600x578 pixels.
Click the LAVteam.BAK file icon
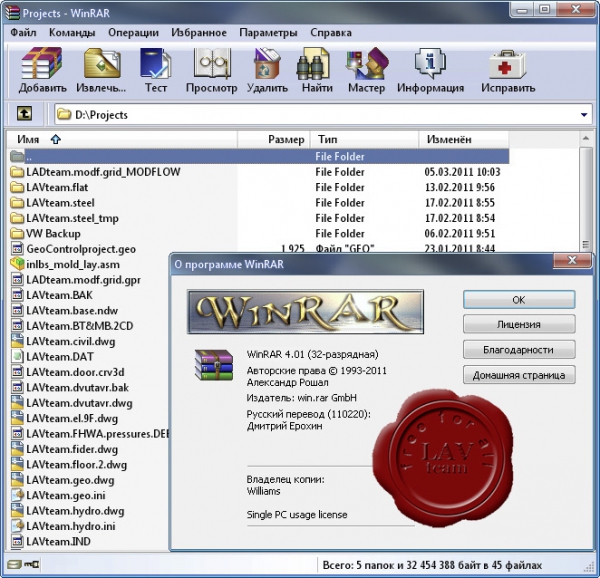tap(17, 295)
